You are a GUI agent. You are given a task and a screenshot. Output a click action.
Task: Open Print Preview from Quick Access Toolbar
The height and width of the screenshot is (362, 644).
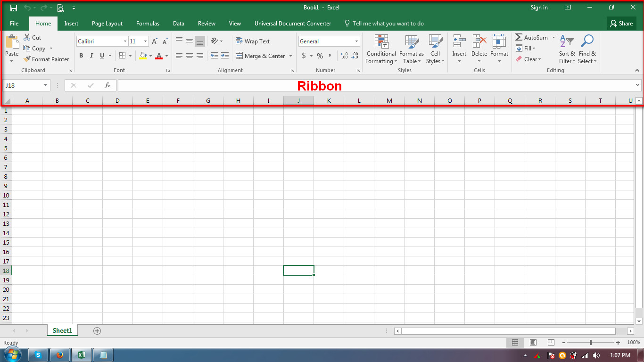pyautogui.click(x=60, y=8)
